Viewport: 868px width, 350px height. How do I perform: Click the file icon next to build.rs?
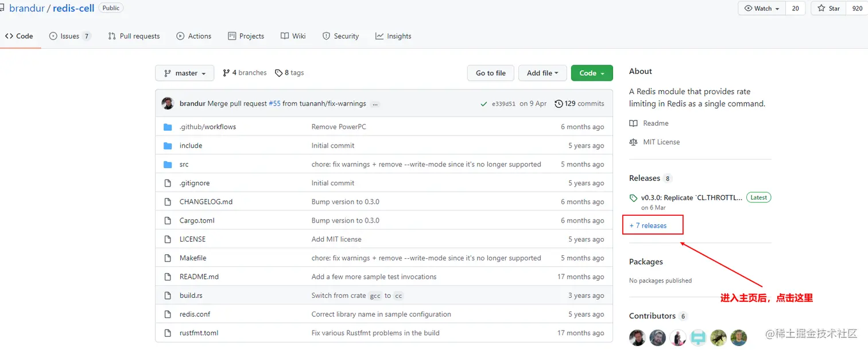pos(168,295)
